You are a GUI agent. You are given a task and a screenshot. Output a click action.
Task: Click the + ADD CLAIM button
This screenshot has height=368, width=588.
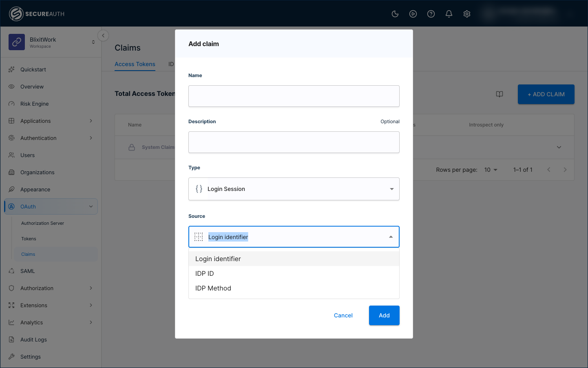[x=546, y=94]
